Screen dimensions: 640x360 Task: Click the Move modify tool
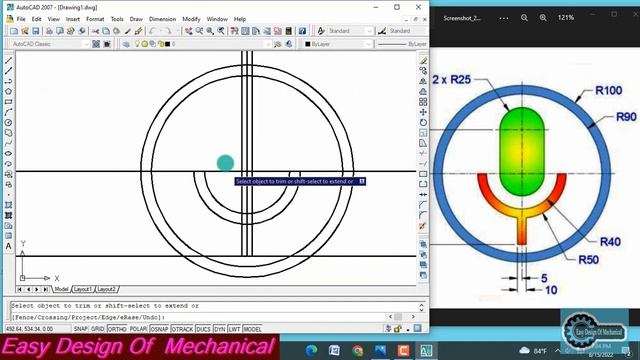[x=423, y=112]
